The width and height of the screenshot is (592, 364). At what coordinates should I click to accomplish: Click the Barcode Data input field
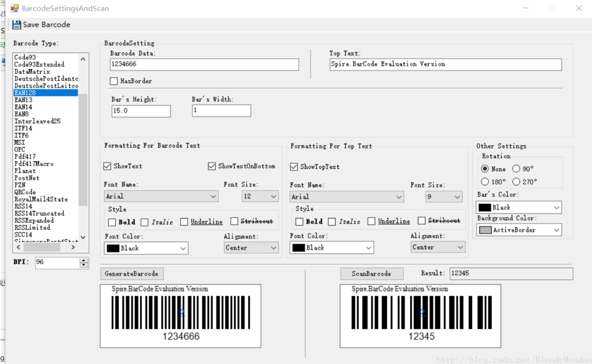(204, 64)
